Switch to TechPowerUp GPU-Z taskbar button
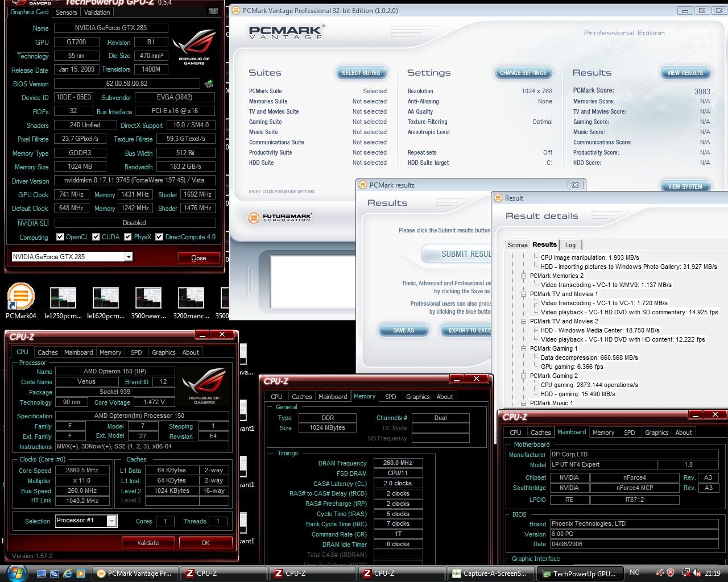This screenshot has height=582, width=728. coord(580,573)
